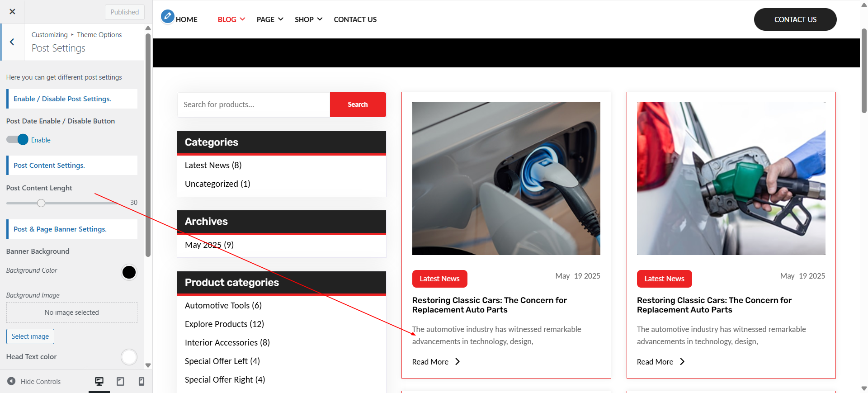
Task: Click Latest News tag on second post
Action: coord(664,279)
